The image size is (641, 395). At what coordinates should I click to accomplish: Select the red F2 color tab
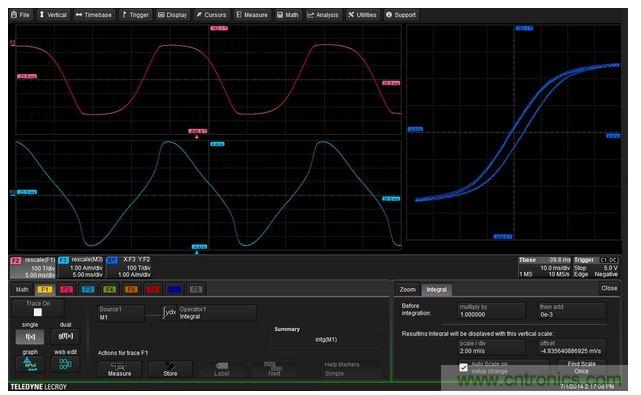(x=66, y=290)
